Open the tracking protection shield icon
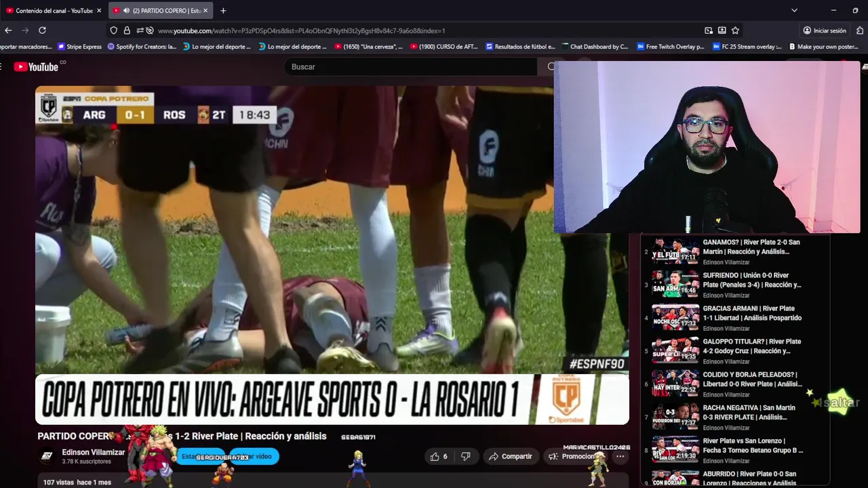 click(113, 30)
